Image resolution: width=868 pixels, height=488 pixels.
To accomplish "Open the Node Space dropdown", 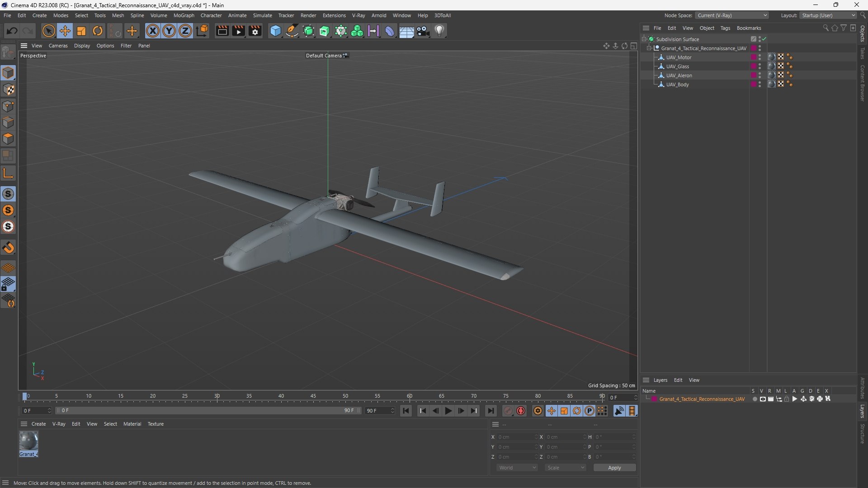I will 732,15.
